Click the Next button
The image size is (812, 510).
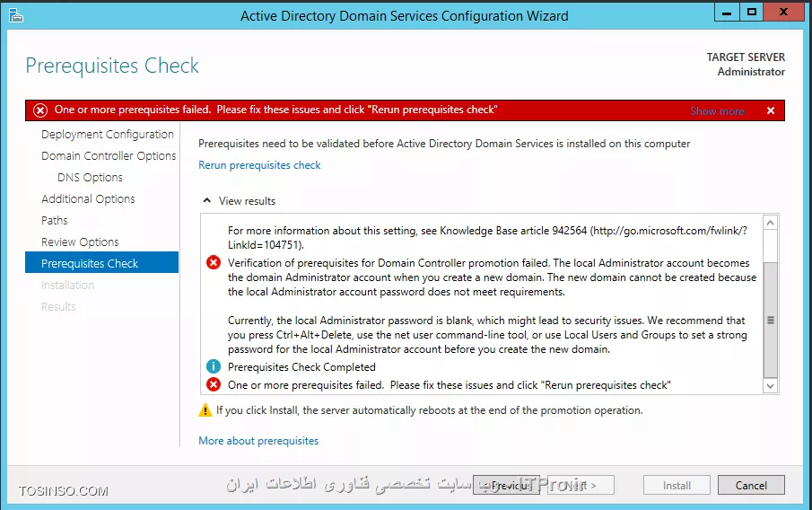tap(581, 485)
